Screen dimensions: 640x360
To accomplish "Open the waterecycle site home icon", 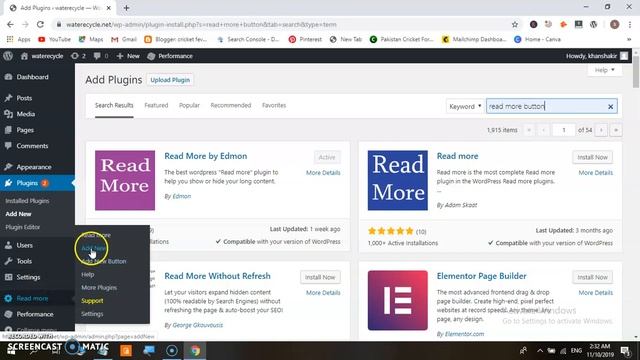I will [24, 56].
